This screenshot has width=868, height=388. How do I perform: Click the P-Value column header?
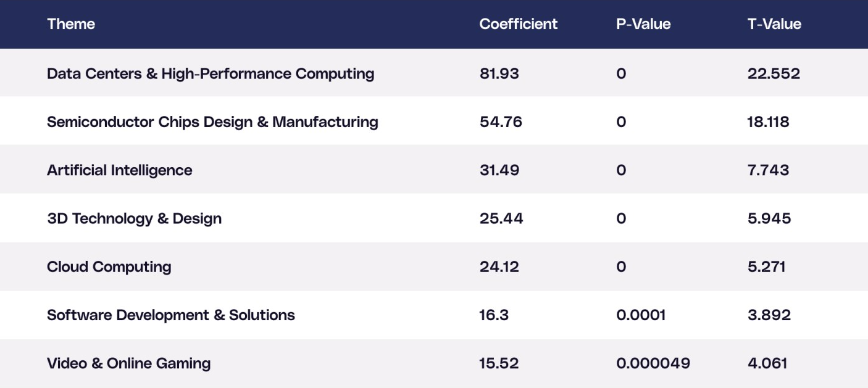click(x=643, y=24)
